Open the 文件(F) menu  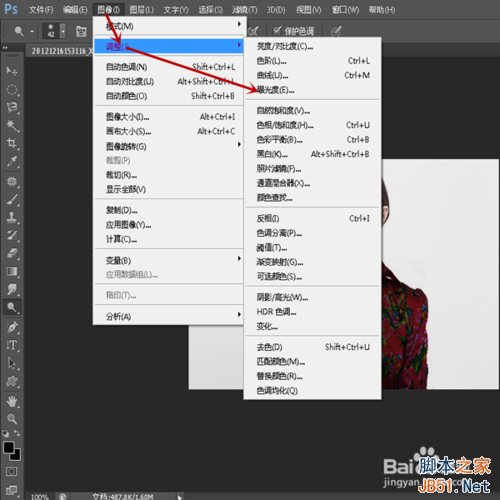pos(41,10)
